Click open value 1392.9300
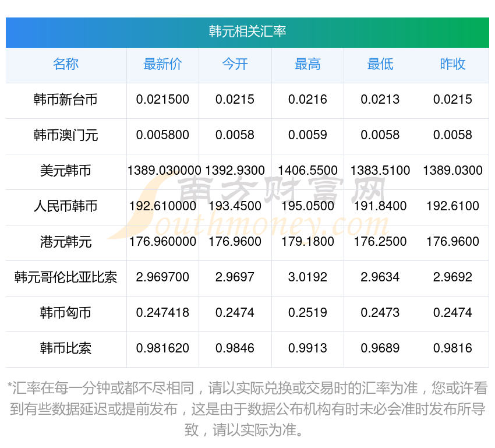Screen dimensions: 495x448 click(x=235, y=171)
